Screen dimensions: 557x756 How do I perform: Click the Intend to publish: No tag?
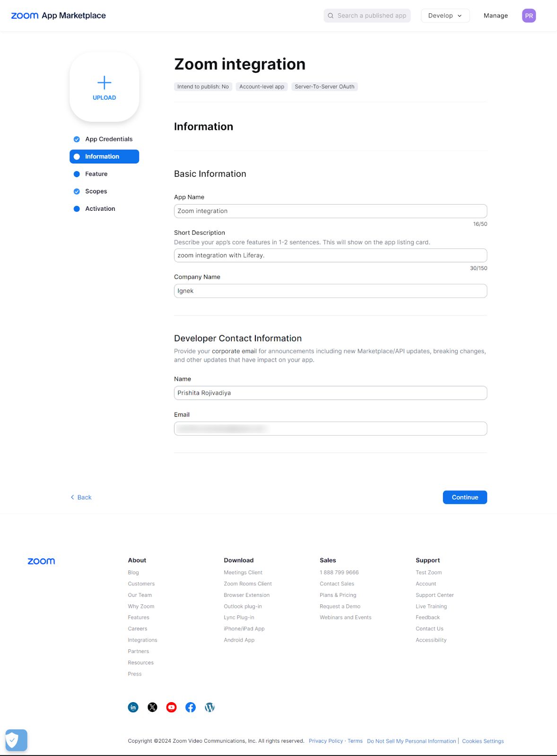click(203, 86)
